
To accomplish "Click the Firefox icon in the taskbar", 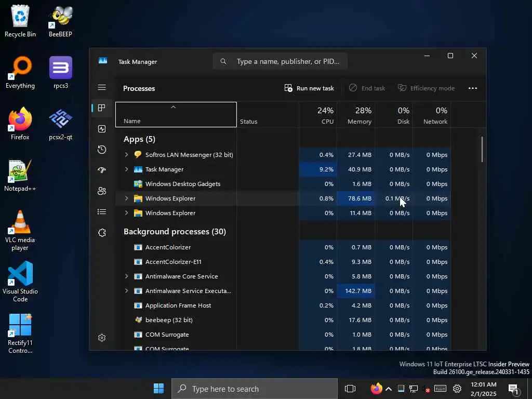I will coord(376,389).
